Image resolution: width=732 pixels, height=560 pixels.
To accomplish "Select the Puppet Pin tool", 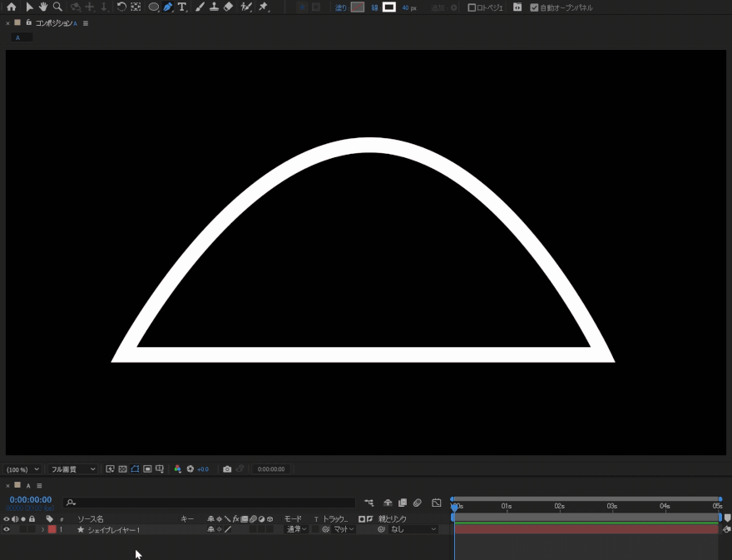I will coord(263,7).
